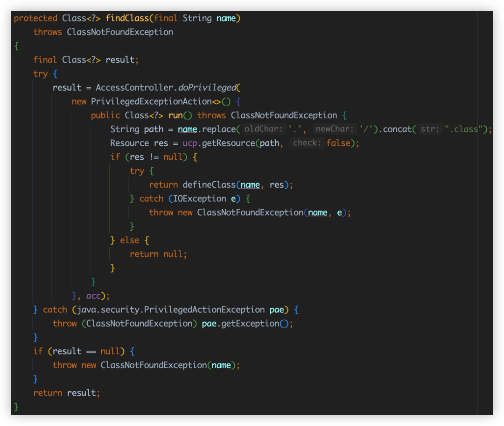The image size is (504, 426).
Task: Click the underlined name in name.replace
Action: pyautogui.click(x=188, y=129)
